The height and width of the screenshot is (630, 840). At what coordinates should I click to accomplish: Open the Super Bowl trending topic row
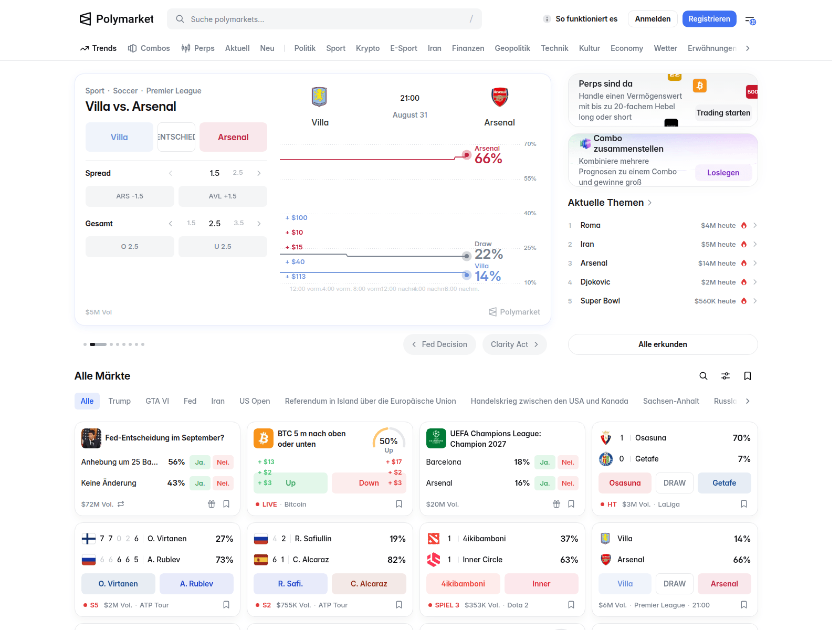(x=663, y=301)
